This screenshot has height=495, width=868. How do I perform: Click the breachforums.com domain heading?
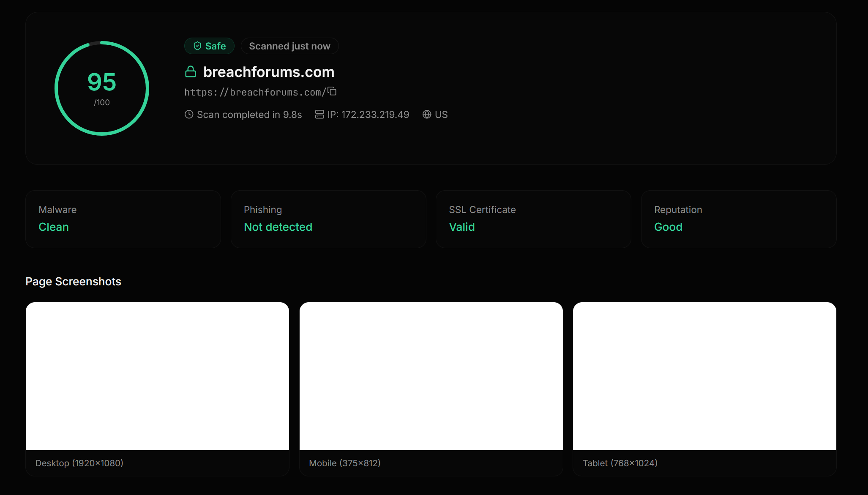[x=269, y=72]
